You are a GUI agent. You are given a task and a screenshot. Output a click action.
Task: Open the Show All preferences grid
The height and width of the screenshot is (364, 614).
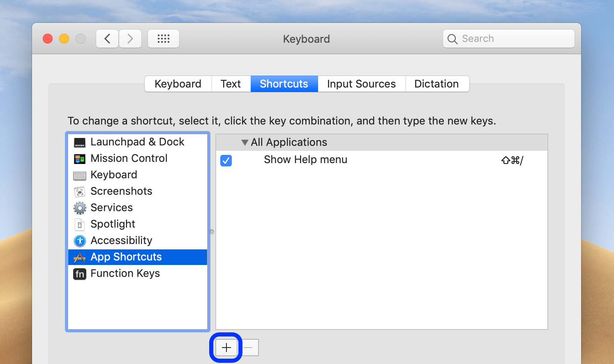point(164,38)
